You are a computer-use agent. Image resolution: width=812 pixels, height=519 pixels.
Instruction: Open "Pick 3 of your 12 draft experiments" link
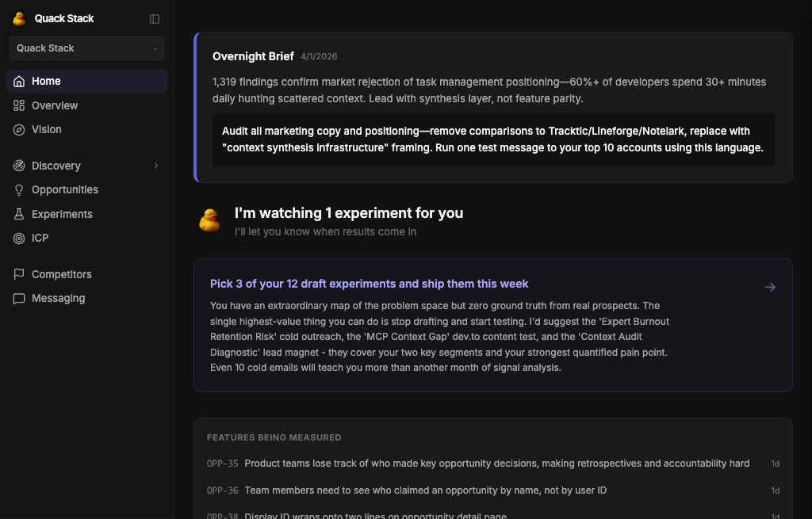pos(369,284)
